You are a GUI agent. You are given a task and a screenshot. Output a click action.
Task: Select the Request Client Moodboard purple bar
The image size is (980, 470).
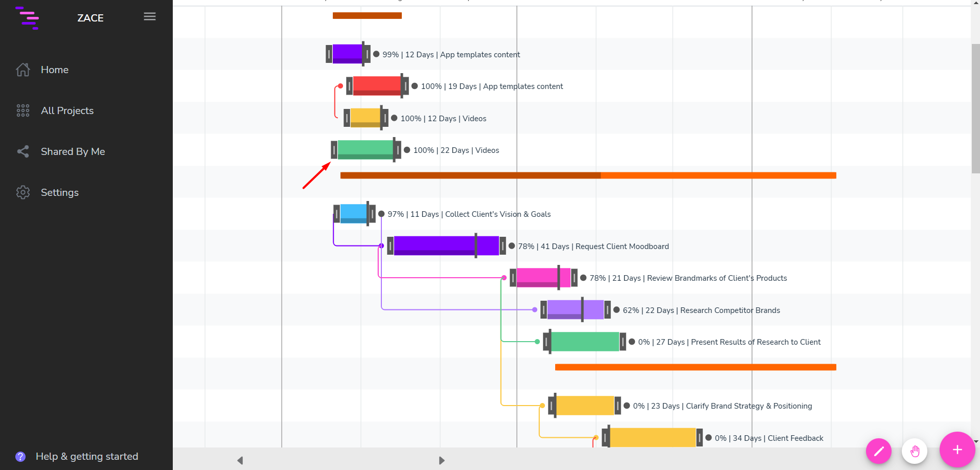pos(435,245)
